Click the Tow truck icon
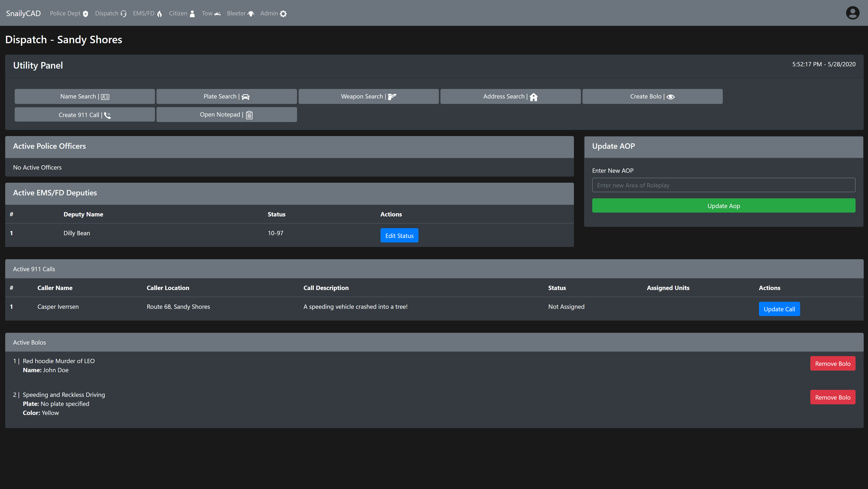 [x=218, y=14]
